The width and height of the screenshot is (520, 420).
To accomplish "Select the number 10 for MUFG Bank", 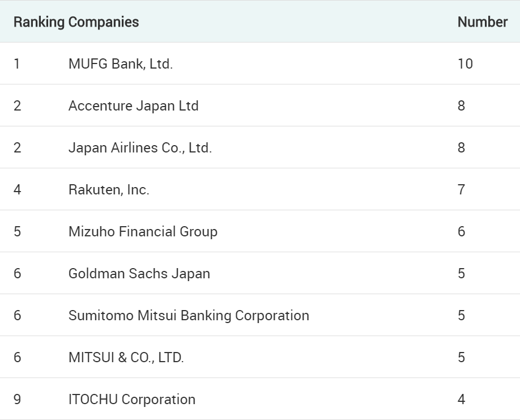I will (465, 63).
